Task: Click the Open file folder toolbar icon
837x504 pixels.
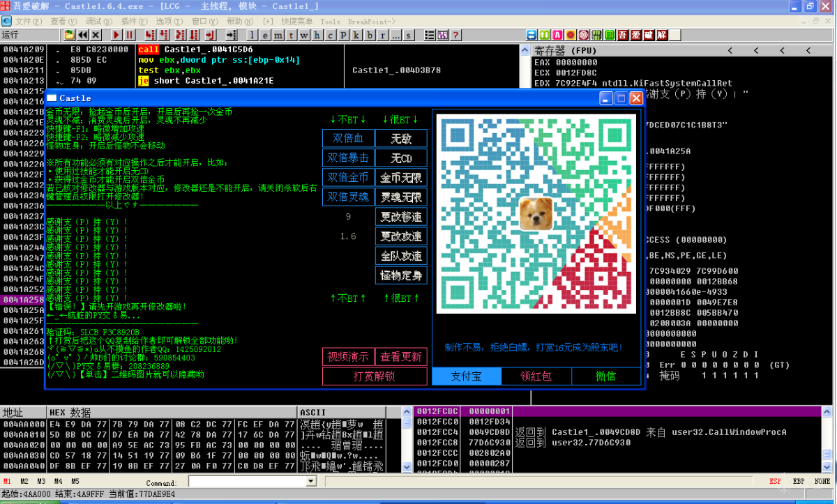Action: pos(69,35)
